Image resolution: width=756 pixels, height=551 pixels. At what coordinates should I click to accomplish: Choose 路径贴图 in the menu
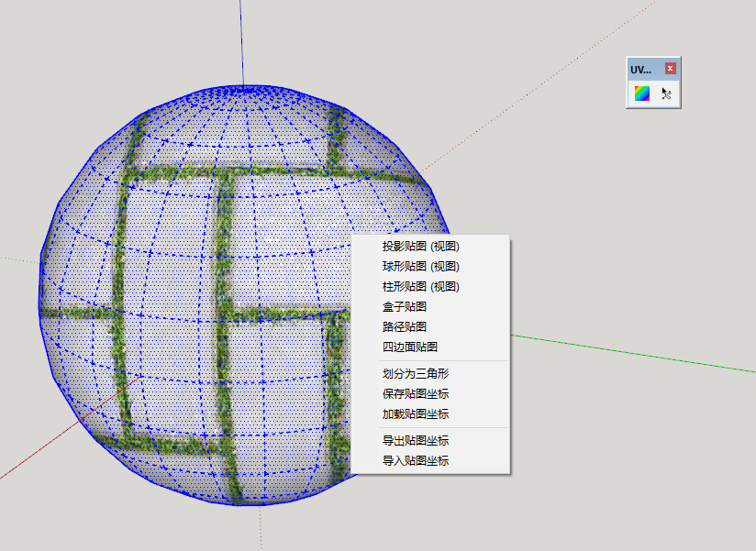click(405, 326)
